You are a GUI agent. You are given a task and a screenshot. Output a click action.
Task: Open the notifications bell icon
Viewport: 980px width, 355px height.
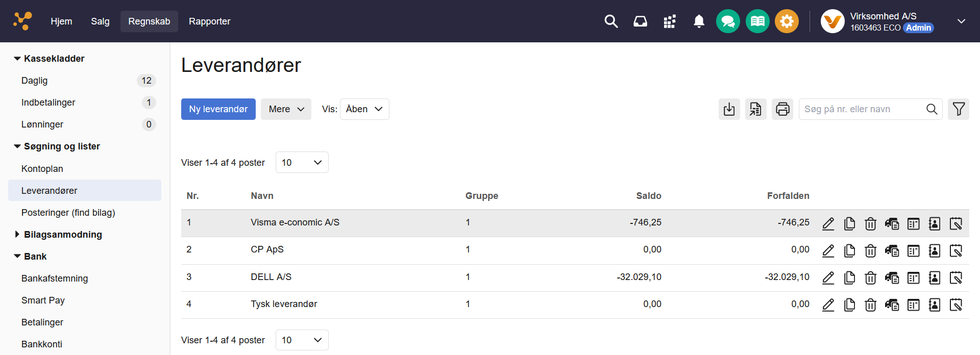(x=699, y=21)
